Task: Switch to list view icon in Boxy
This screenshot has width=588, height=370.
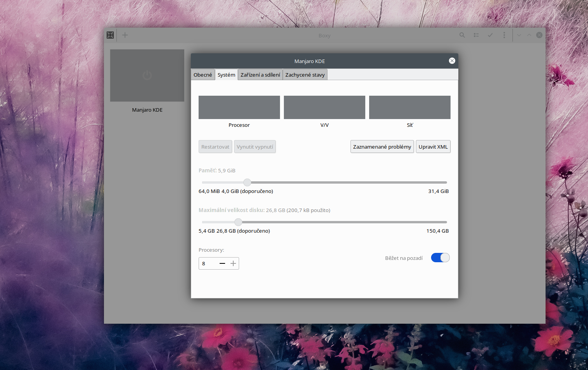Action: [476, 35]
